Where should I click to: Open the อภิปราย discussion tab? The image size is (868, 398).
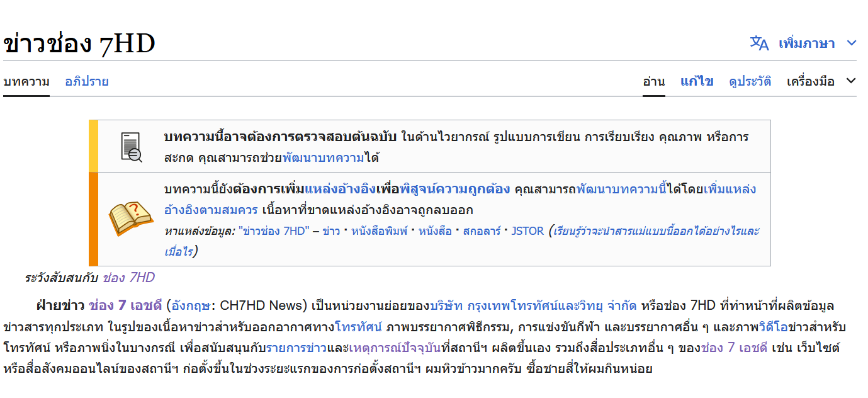87,81
